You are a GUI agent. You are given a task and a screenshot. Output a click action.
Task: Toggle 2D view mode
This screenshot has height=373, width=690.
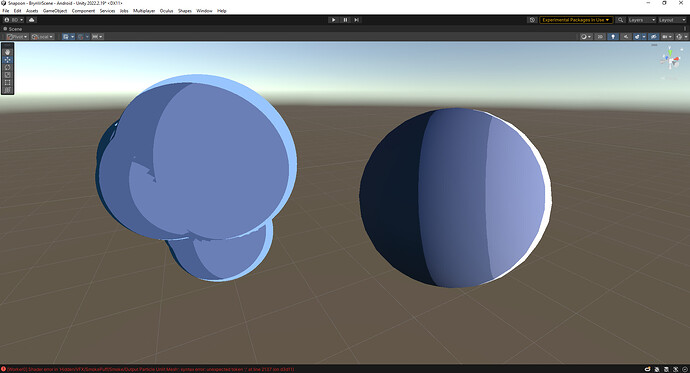click(x=600, y=37)
